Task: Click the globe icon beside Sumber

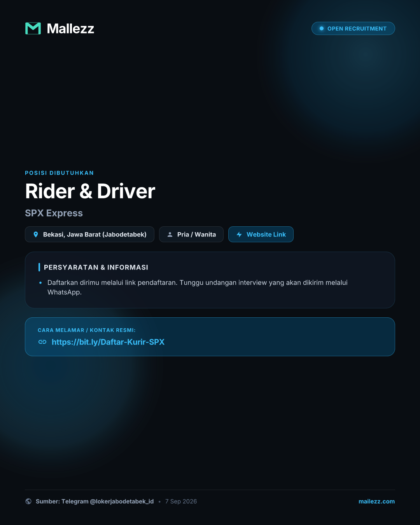Action: click(28, 501)
